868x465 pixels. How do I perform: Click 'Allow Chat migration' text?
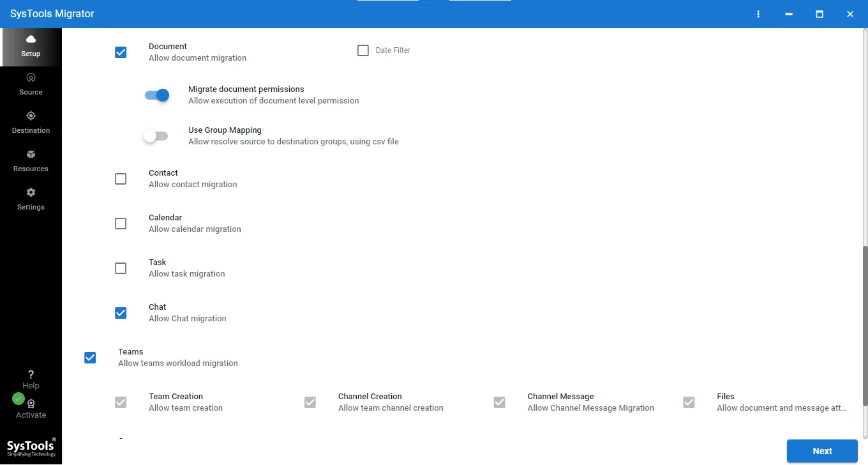click(x=188, y=319)
